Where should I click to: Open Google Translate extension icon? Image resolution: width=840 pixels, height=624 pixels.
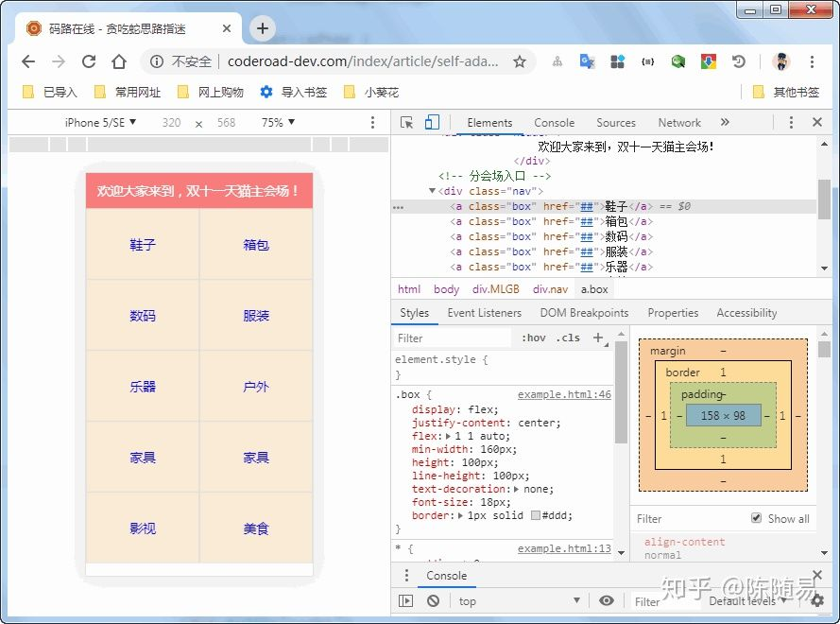click(587, 61)
